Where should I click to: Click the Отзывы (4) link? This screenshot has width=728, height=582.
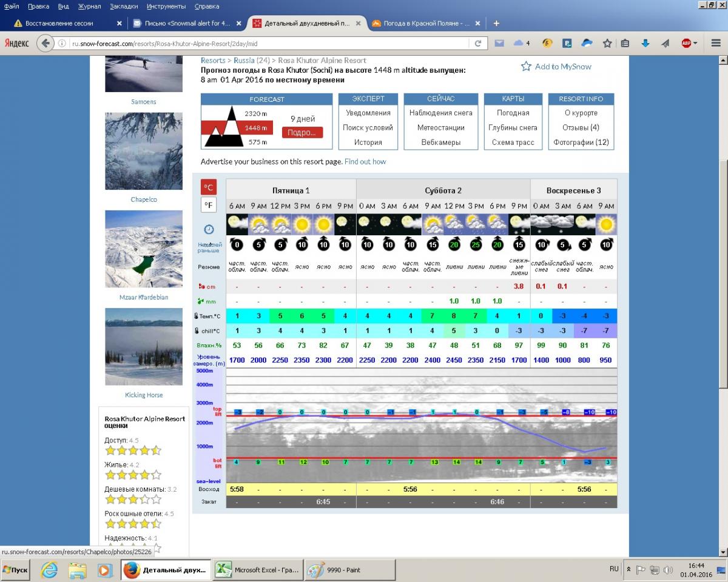click(x=581, y=128)
